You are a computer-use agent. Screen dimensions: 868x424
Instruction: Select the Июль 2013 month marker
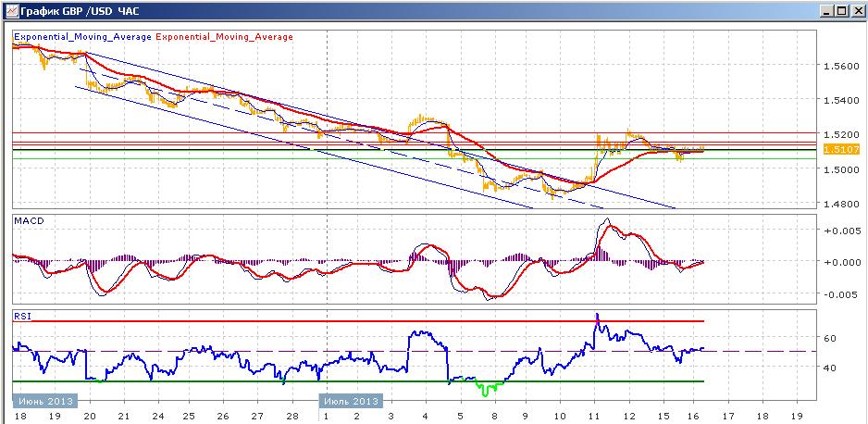pos(351,401)
